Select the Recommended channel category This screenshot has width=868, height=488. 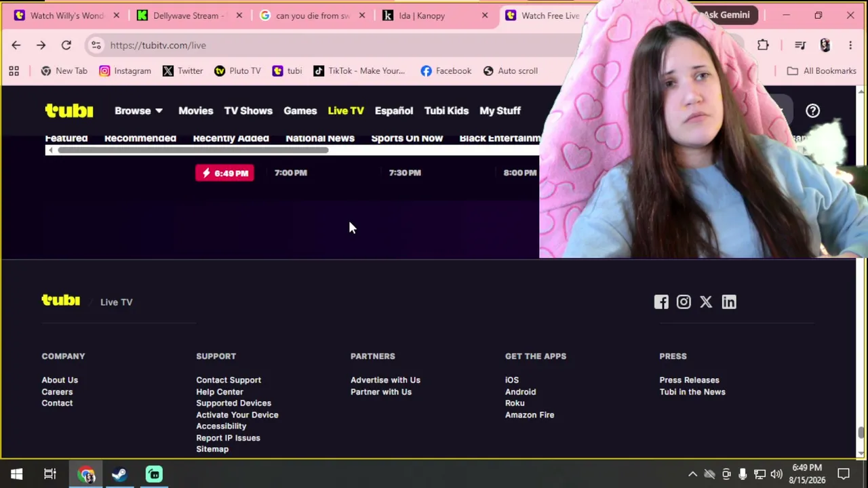click(x=140, y=138)
